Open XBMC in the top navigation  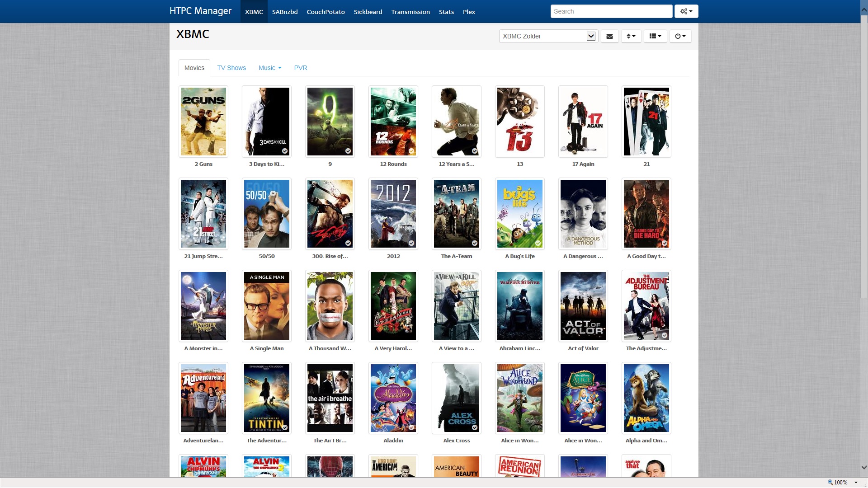[x=254, y=12]
